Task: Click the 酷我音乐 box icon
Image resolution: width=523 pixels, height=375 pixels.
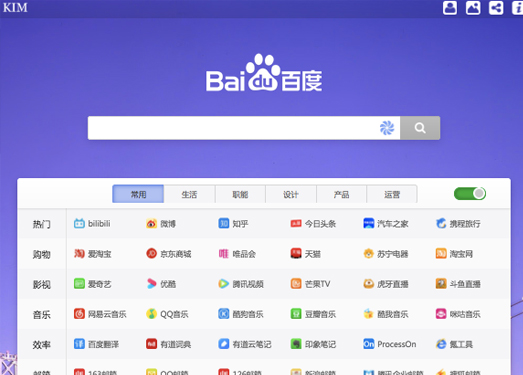Action: coord(369,314)
